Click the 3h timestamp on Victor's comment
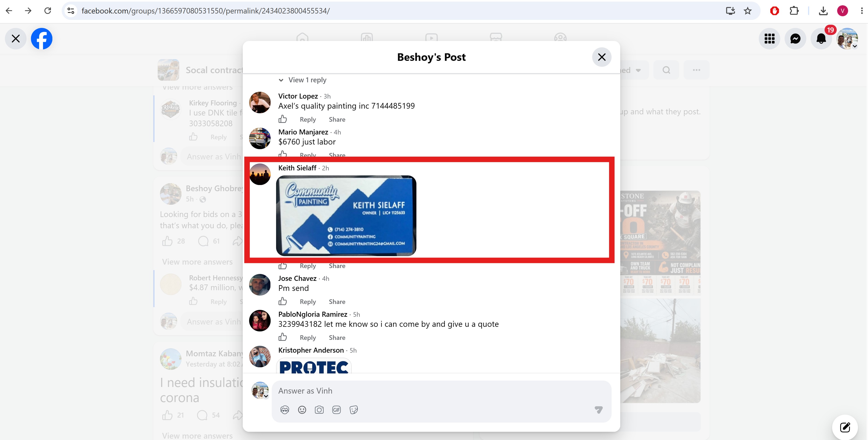The image size is (868, 440). pyautogui.click(x=327, y=96)
